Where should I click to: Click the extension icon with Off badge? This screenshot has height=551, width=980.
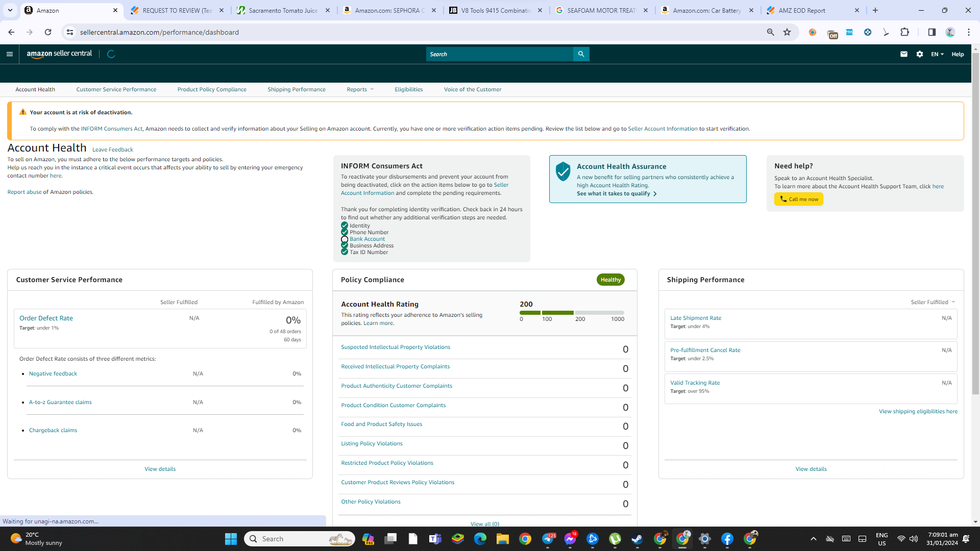[832, 34]
